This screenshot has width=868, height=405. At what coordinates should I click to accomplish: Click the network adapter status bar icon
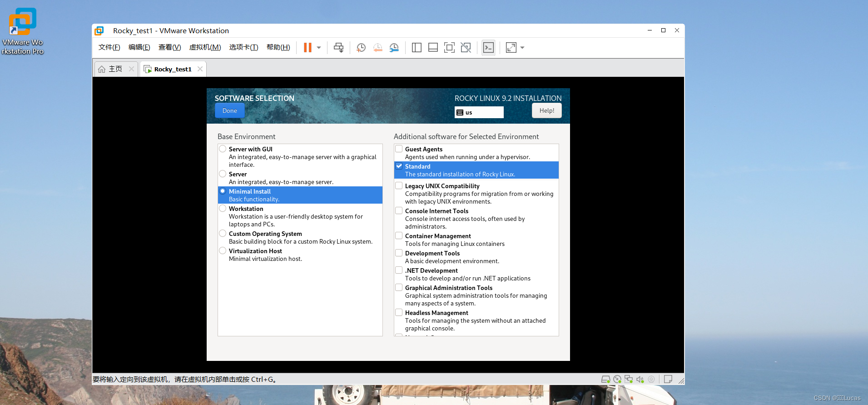(x=629, y=379)
